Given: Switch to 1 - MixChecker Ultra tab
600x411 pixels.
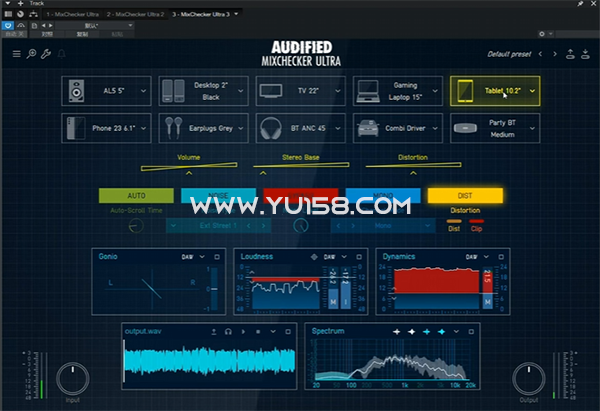Looking at the screenshot, I should pos(72,15).
